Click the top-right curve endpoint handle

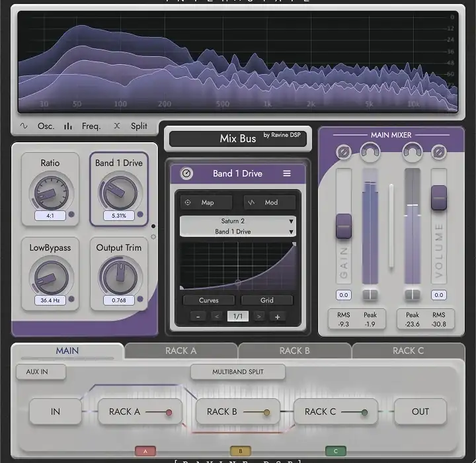294,244
